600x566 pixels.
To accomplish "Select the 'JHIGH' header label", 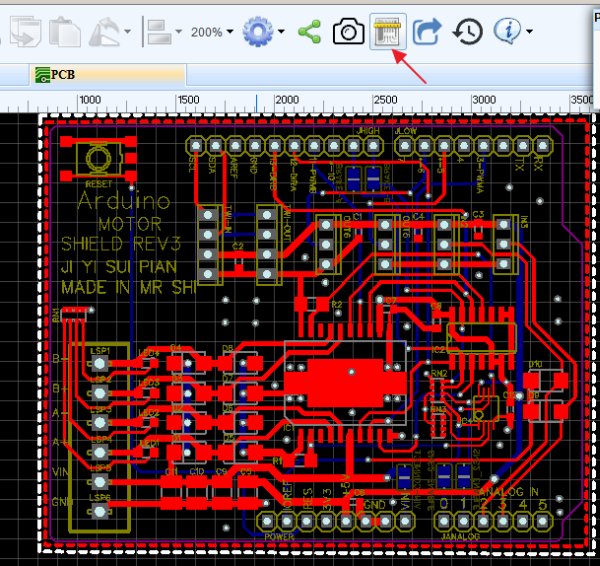I will 368,131.
